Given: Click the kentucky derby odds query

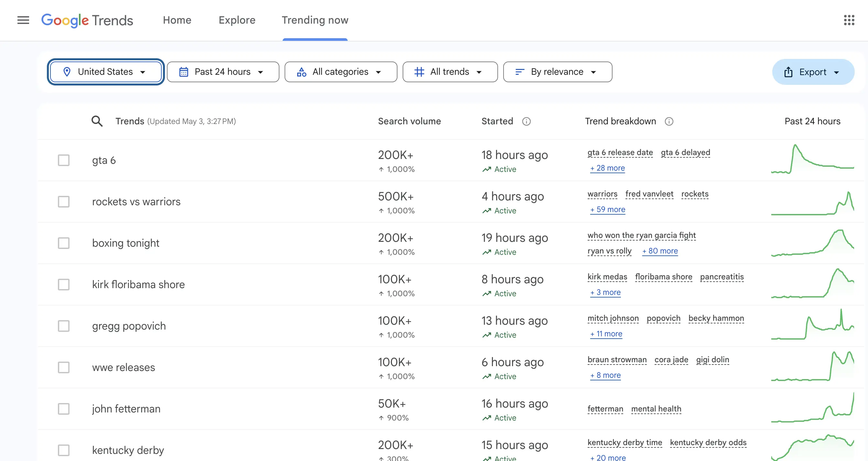Looking at the screenshot, I should click(708, 443).
